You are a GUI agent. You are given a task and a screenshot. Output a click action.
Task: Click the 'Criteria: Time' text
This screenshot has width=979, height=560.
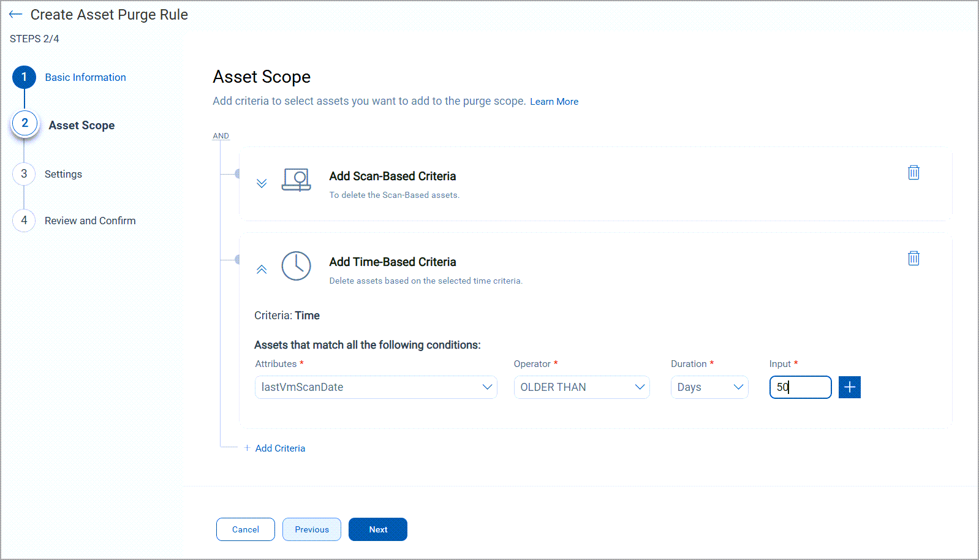[287, 316]
